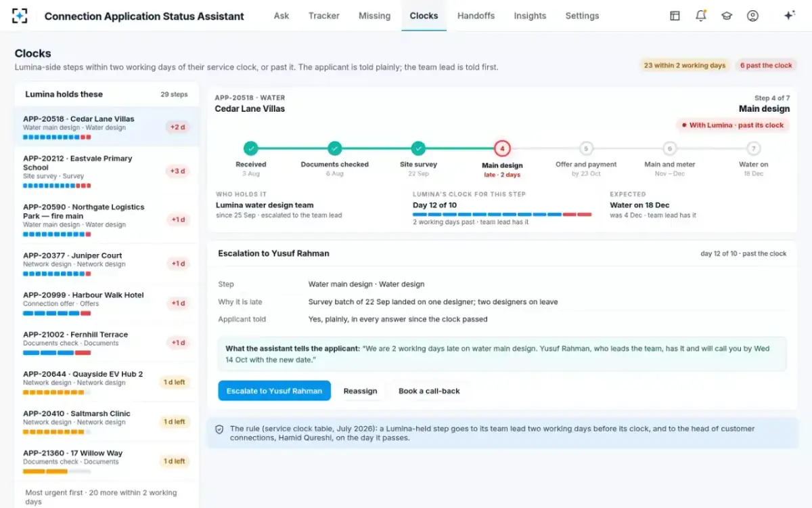Click the graduation cap learning icon
812x508 pixels.
pyautogui.click(x=727, y=16)
